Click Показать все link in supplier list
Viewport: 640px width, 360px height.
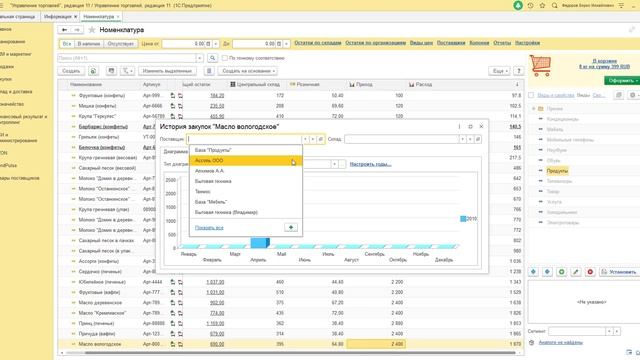click(209, 228)
